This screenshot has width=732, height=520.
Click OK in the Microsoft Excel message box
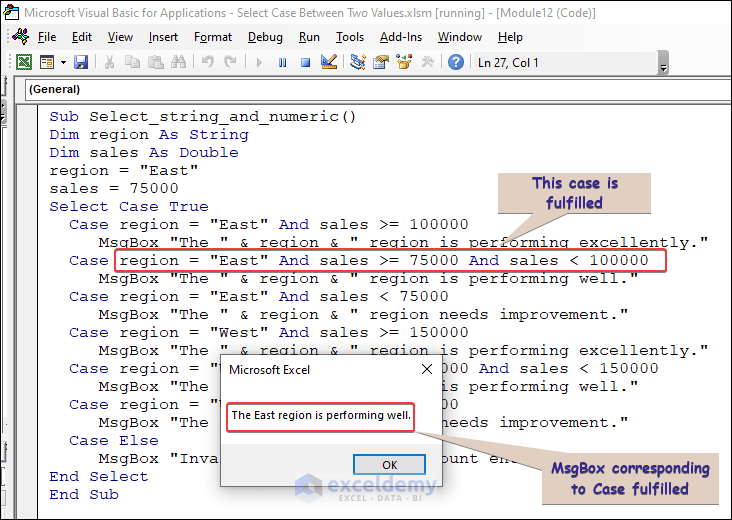[389, 464]
